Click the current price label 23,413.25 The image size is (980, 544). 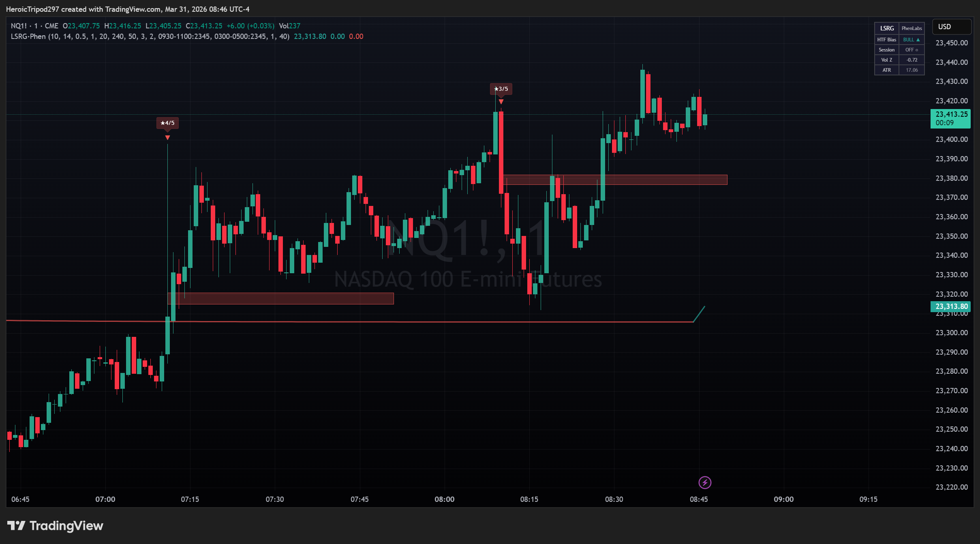click(x=950, y=118)
